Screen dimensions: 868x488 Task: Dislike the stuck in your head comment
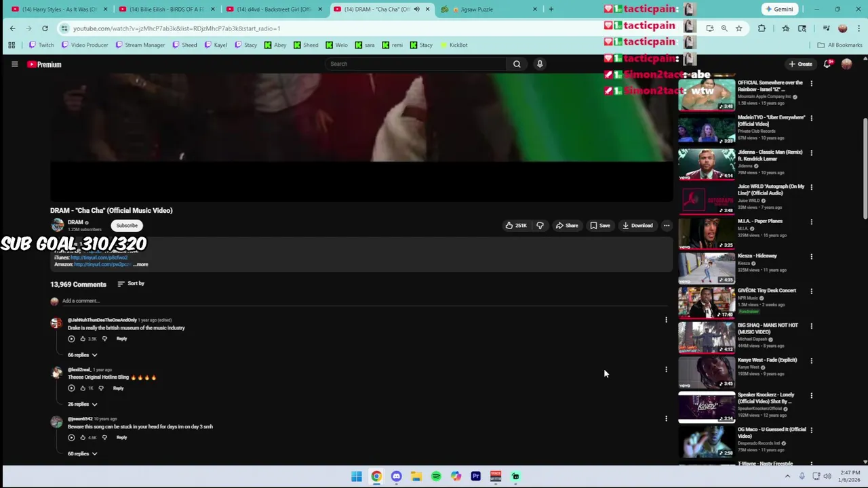[104, 438]
